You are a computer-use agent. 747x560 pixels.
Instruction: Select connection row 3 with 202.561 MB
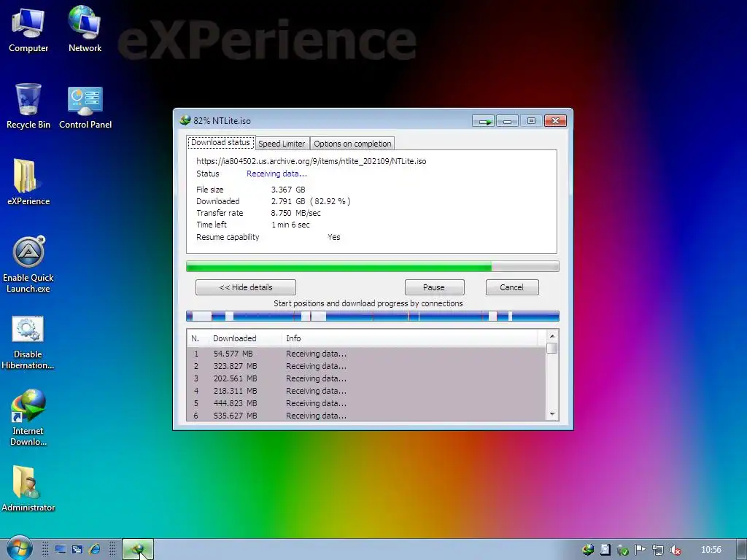366,378
